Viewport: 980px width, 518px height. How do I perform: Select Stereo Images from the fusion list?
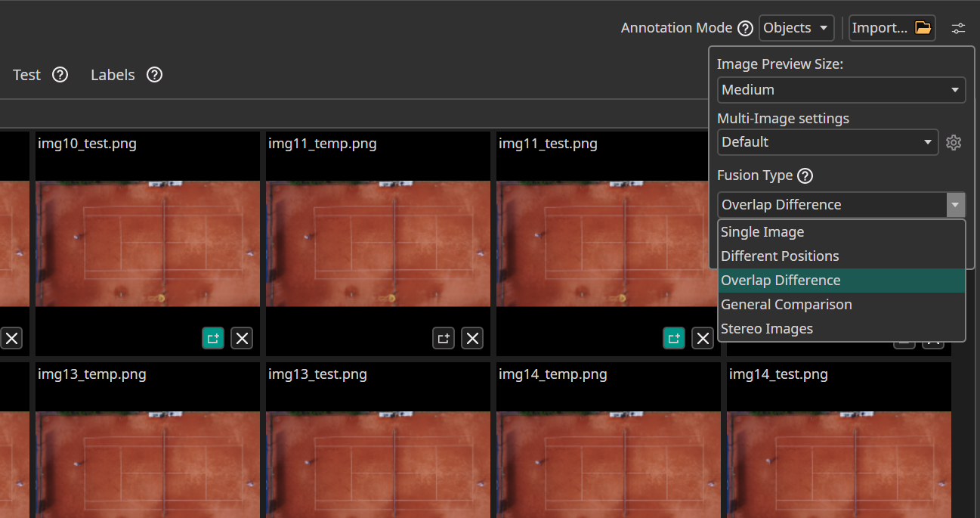point(767,329)
